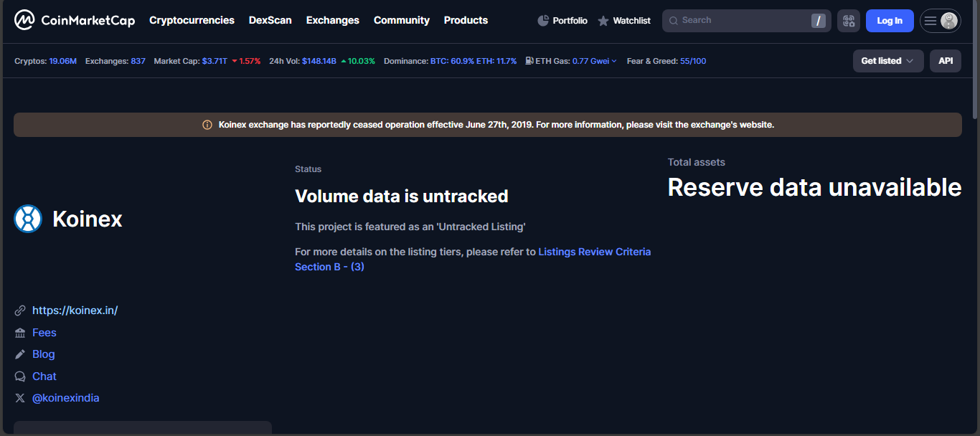Open the Cryptocurrencies menu
This screenshot has width=980, height=436.
point(192,20)
